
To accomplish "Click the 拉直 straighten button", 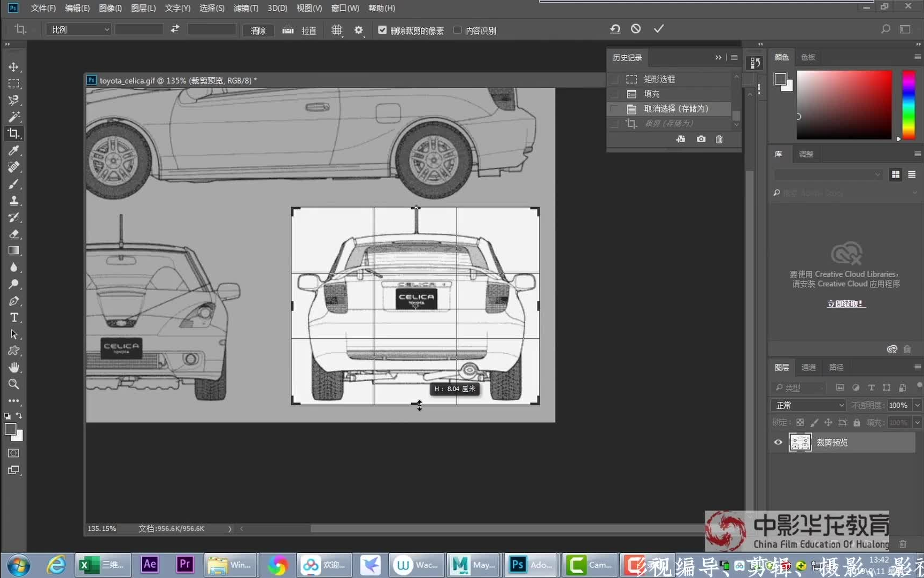I will click(300, 31).
